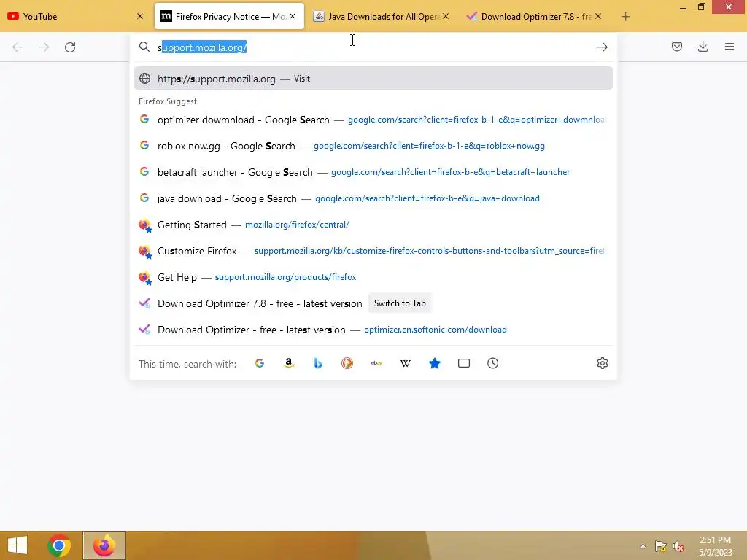Open the taskbar clock and date
Viewport: 747px width, 560px height.
715,546
